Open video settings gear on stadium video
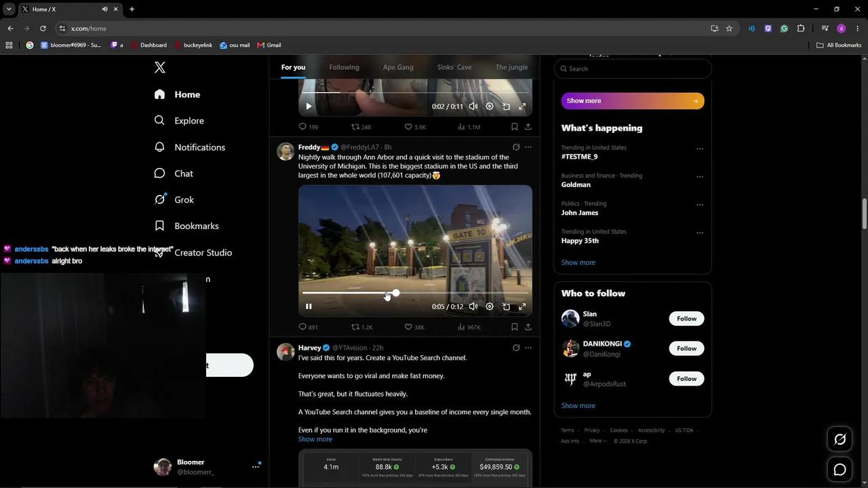This screenshot has height=488, width=868. click(x=490, y=306)
